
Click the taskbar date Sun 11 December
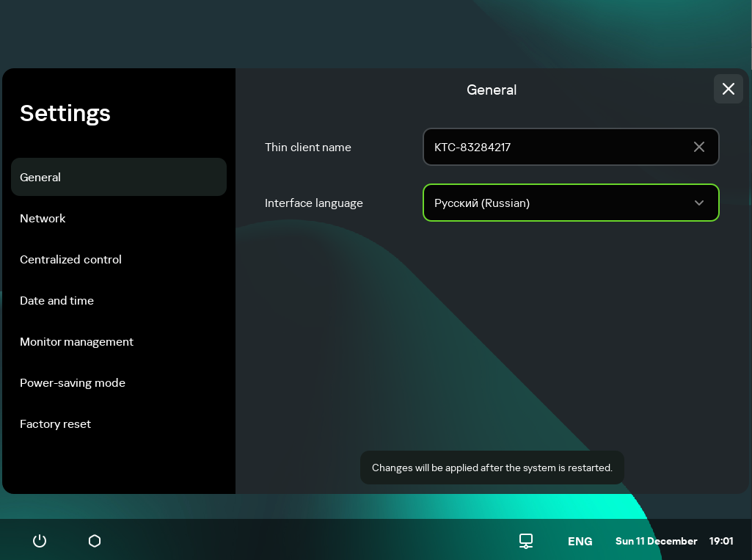(656, 541)
